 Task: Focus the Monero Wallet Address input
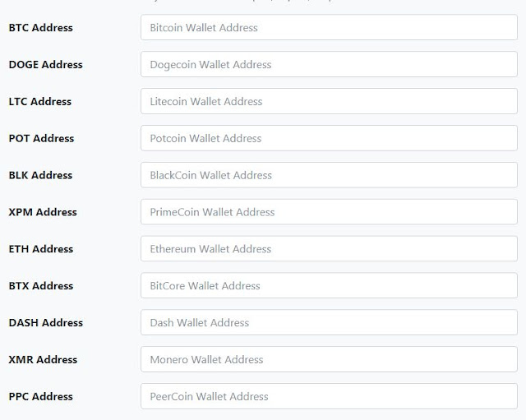click(x=329, y=360)
